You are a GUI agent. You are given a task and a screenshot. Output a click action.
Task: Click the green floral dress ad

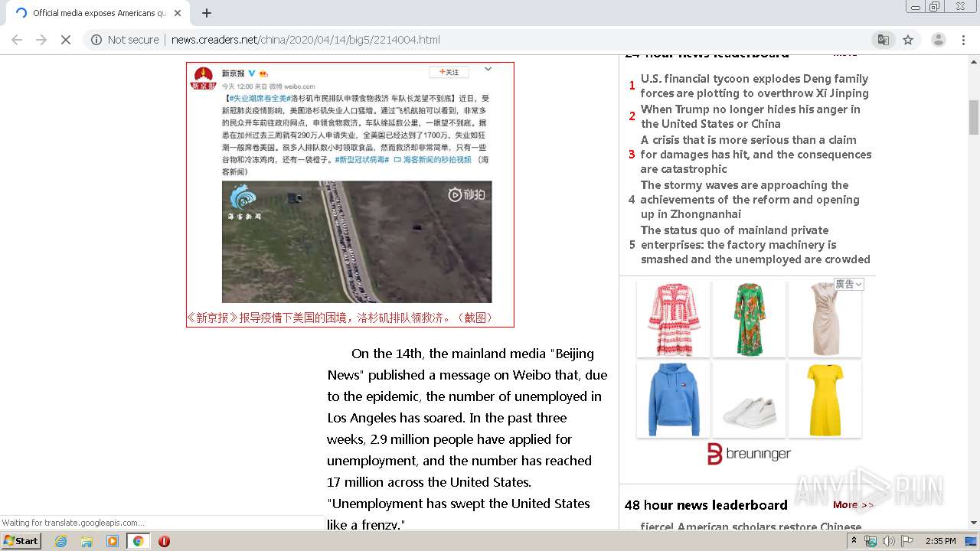click(x=749, y=319)
